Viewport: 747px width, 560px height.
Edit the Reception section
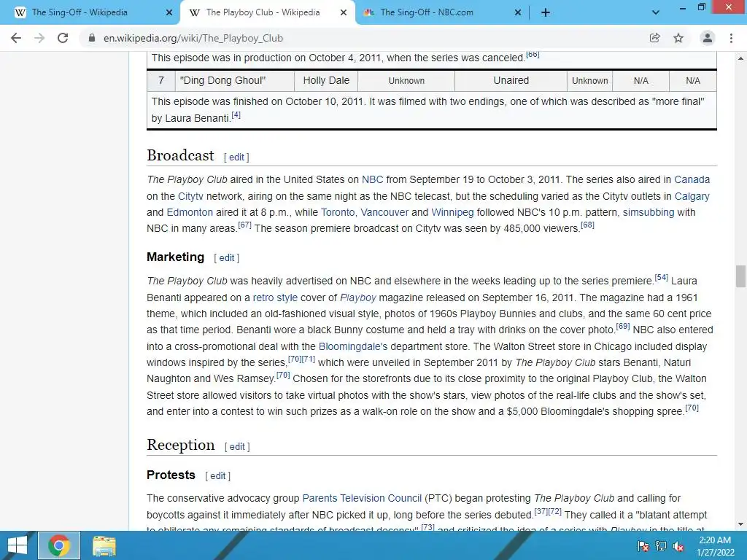pyautogui.click(x=237, y=447)
